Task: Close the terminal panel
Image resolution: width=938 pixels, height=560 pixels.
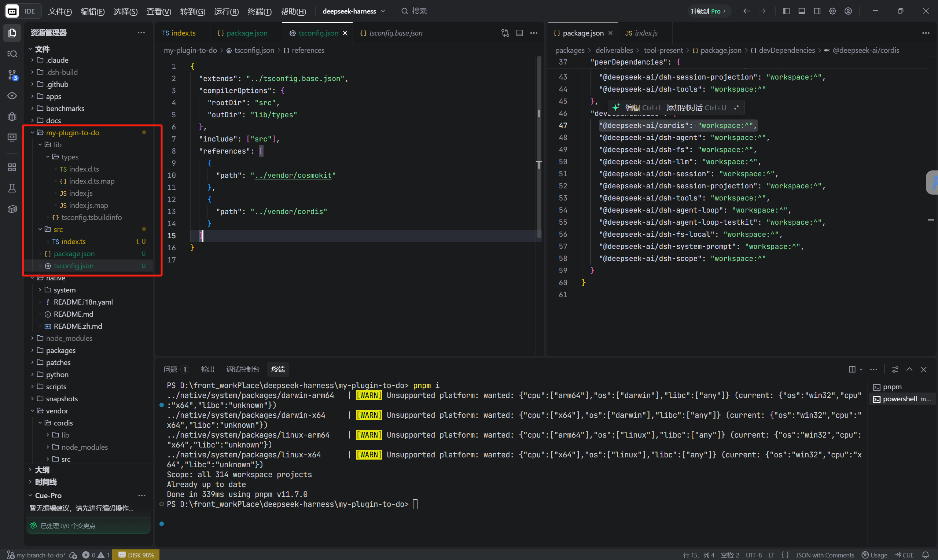Action: (x=924, y=369)
